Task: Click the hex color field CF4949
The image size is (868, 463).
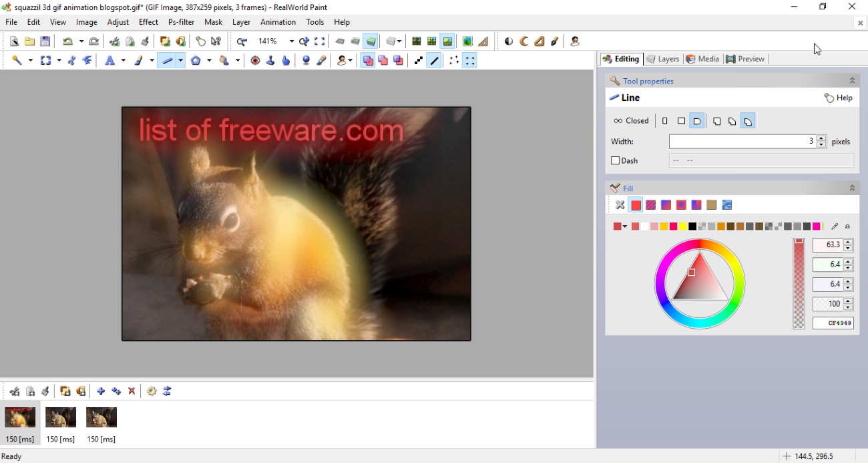Action: [833, 323]
